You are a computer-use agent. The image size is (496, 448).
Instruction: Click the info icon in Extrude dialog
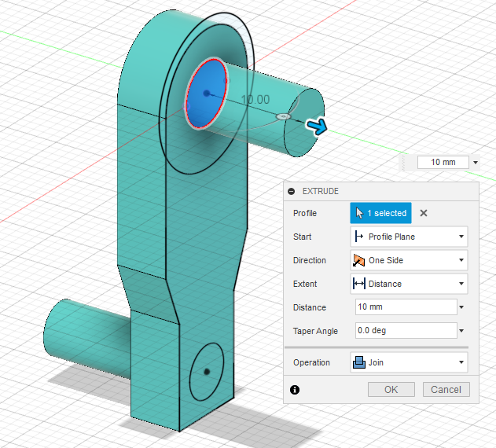click(295, 390)
